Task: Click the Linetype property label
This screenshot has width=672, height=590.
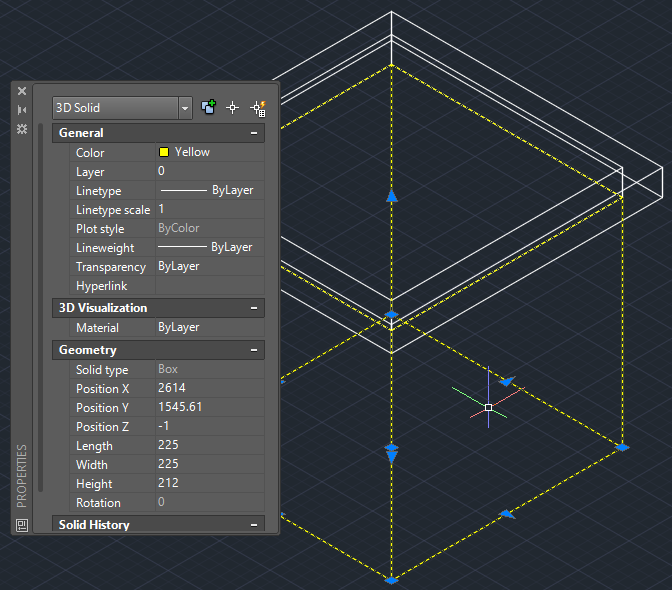Action: click(x=99, y=191)
